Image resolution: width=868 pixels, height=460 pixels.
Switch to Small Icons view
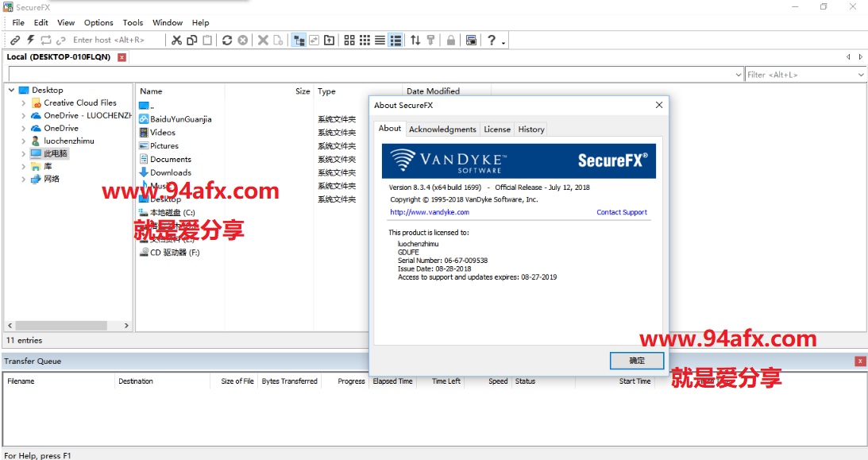[365, 40]
